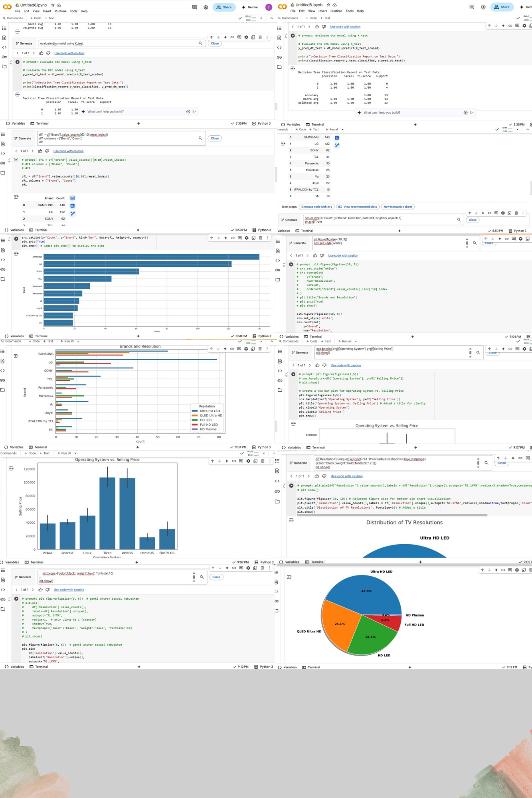
Task: Click the 'evaluate dtc model using X_test' prompt field
Action: click(x=122, y=43)
